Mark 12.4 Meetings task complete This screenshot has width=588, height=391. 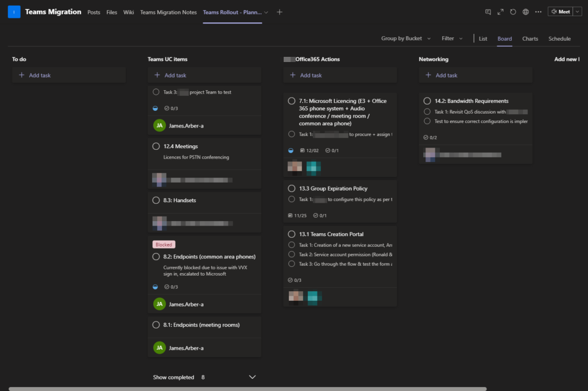pos(156,146)
